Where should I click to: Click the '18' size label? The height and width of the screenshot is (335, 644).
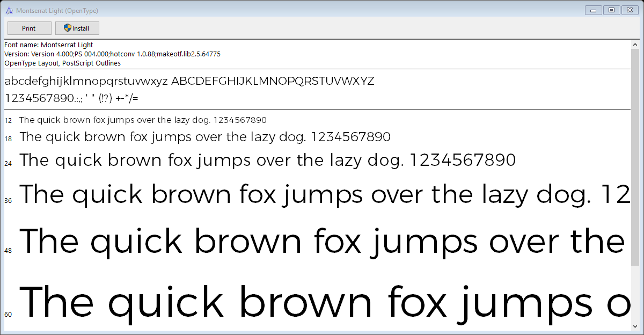click(x=8, y=139)
